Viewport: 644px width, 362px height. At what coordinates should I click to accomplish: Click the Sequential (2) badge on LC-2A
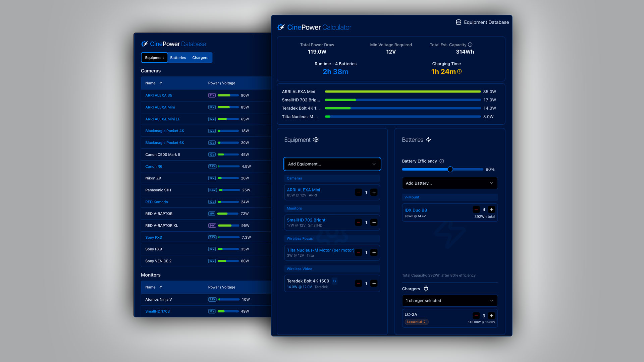tap(417, 322)
